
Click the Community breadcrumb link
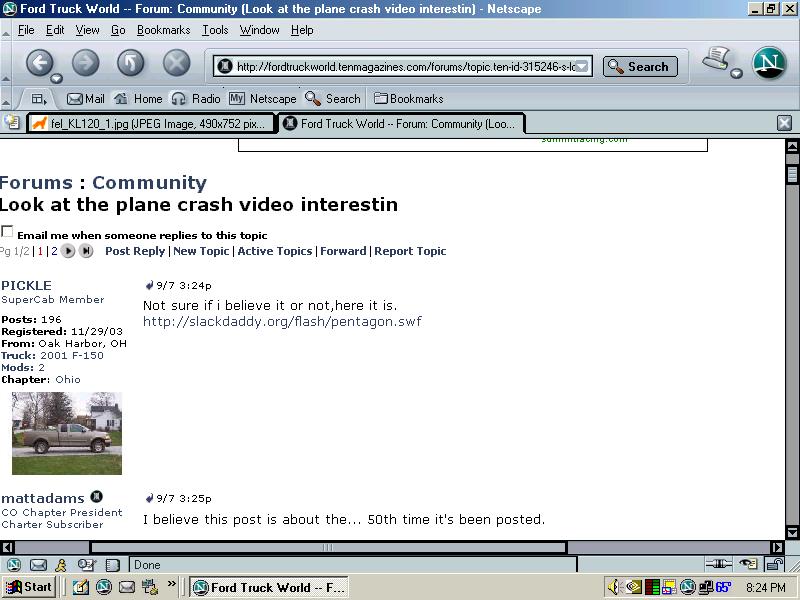click(149, 183)
